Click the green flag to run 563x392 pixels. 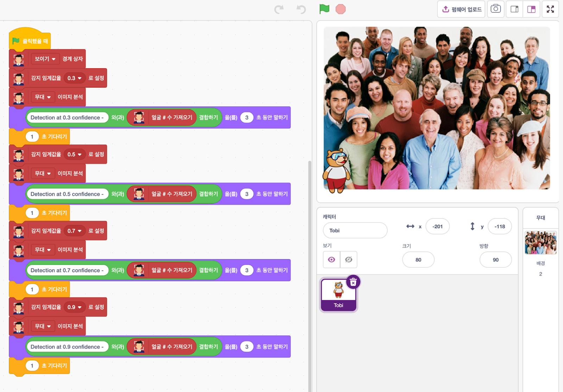(324, 9)
